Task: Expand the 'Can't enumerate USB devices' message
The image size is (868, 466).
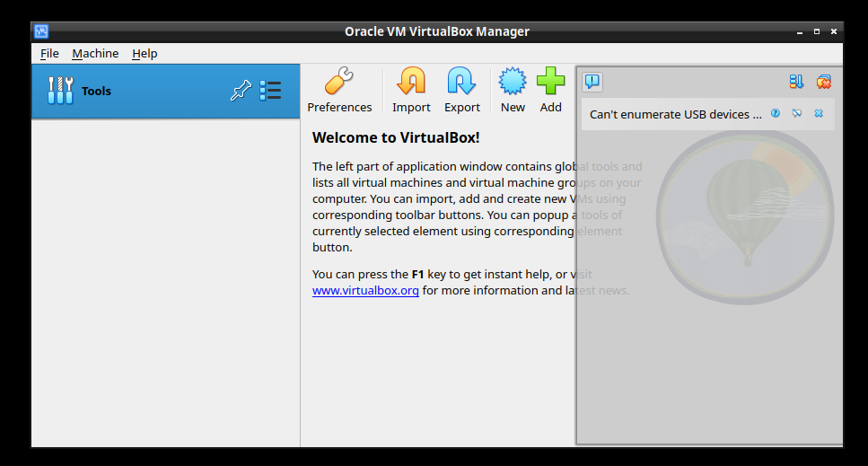Action: [x=675, y=114]
